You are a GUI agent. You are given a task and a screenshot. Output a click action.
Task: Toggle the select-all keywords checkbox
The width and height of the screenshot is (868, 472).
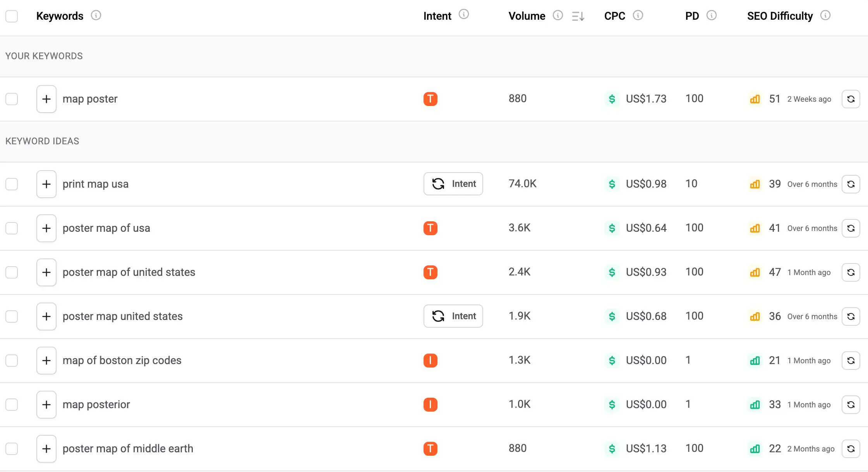tap(12, 16)
